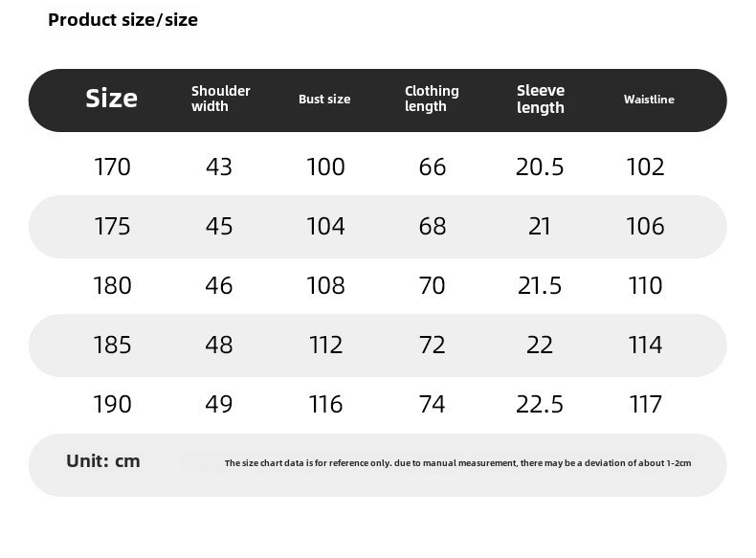Select the Sleeve length header
Image resolution: width=756 pixels, height=558 pixels.
point(541,99)
